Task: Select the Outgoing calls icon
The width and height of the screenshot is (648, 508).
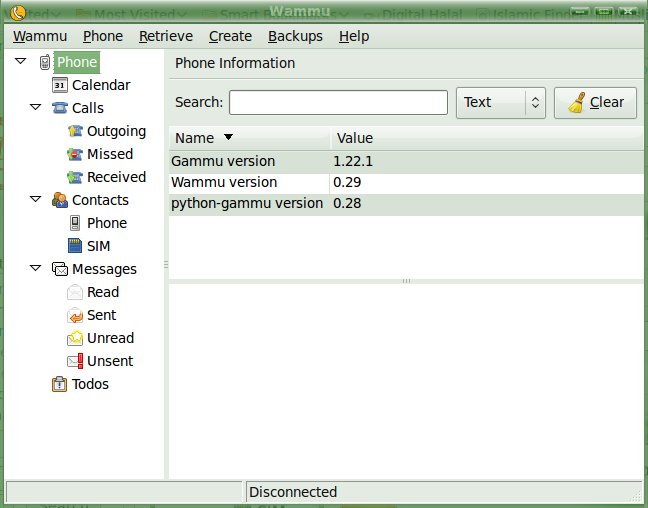Action: click(x=75, y=131)
